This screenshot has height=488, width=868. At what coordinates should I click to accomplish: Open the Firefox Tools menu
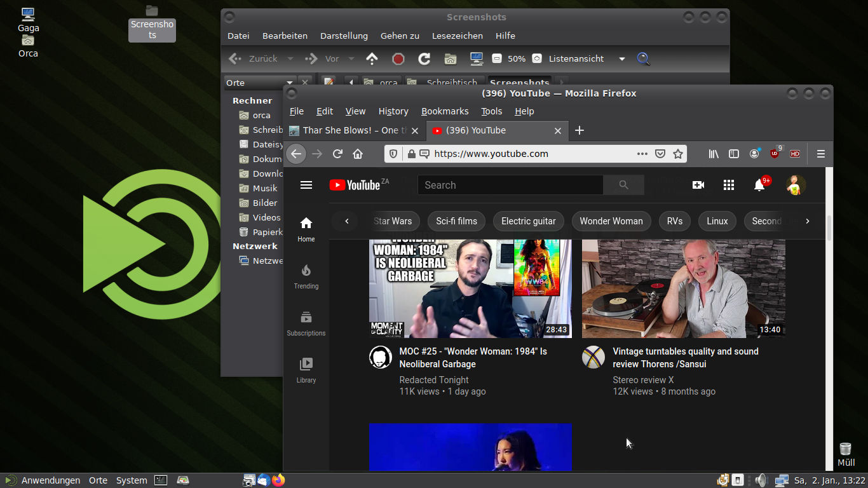pyautogui.click(x=492, y=111)
